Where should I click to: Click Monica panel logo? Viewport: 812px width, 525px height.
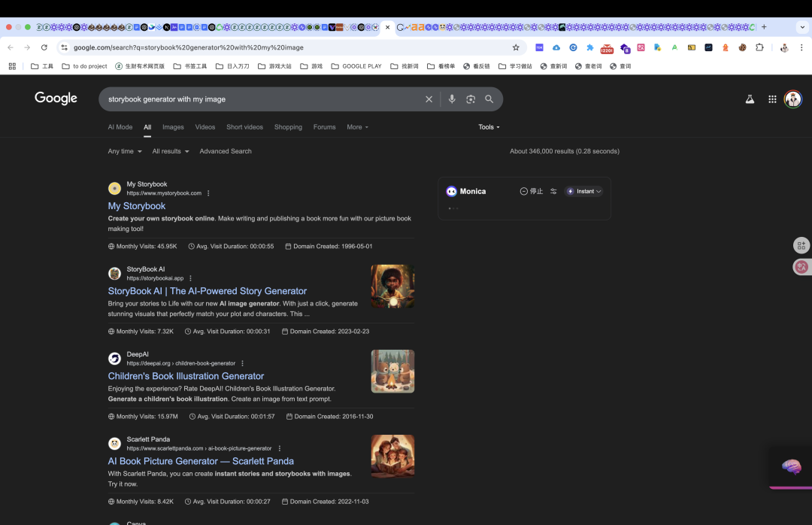coord(452,191)
